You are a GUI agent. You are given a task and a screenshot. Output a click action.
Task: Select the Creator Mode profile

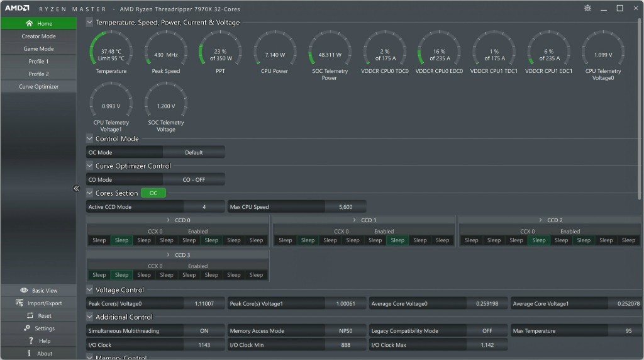[x=38, y=37]
